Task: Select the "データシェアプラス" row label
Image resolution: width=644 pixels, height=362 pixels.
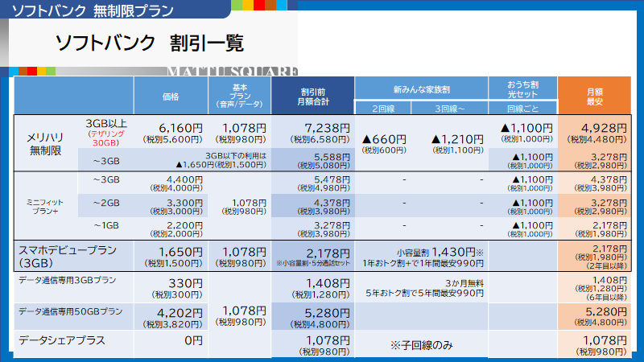Action: tap(62, 340)
